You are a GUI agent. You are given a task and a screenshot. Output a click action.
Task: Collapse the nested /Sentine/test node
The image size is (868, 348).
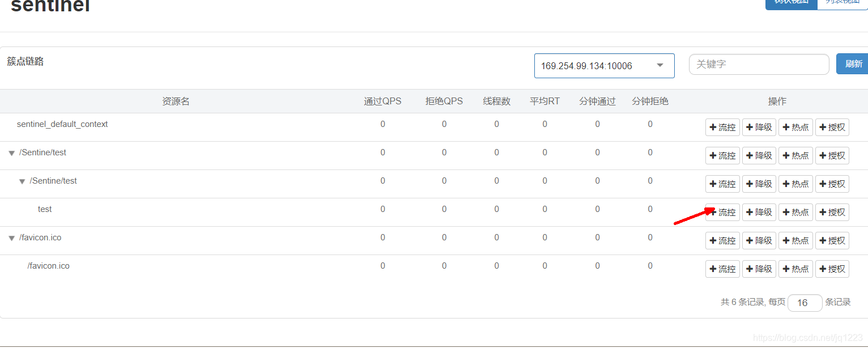point(22,182)
